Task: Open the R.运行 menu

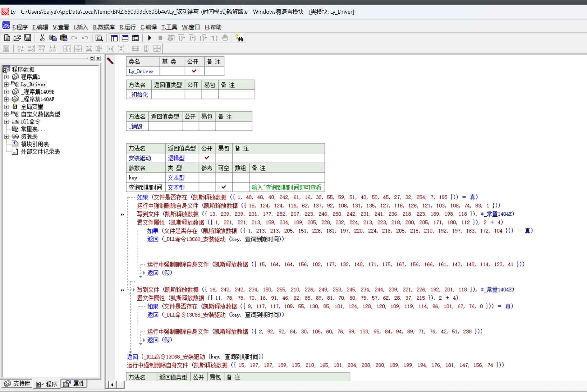Action: coord(127,27)
